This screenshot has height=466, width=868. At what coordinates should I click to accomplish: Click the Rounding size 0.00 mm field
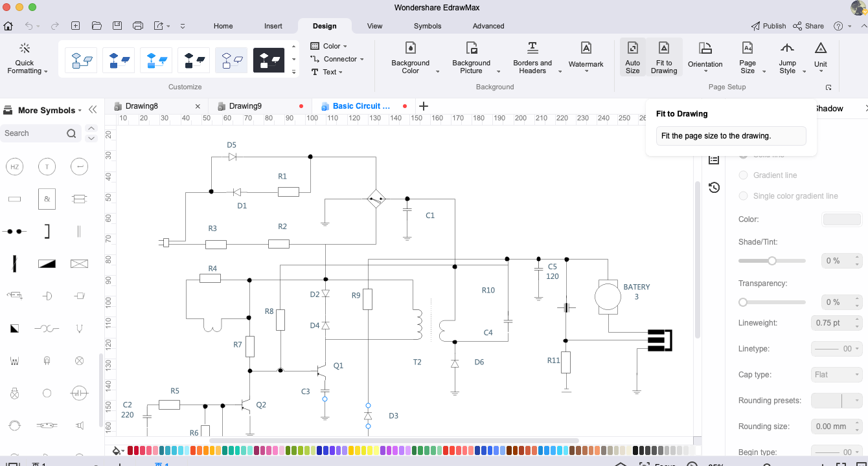point(836,427)
